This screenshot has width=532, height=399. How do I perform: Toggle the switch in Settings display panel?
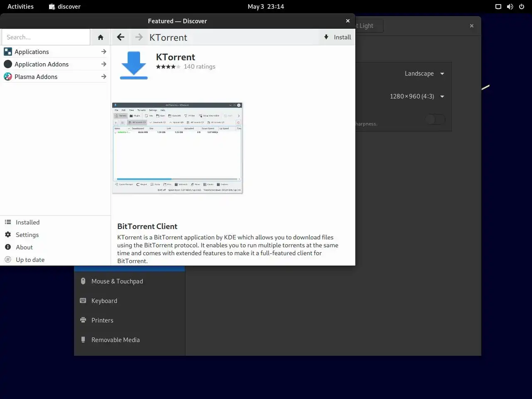435,120
